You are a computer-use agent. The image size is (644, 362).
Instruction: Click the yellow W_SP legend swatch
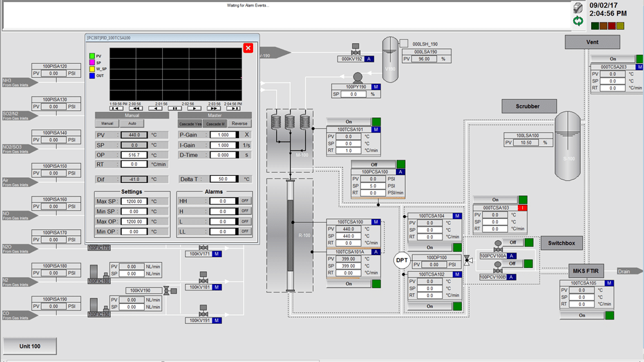pyautogui.click(x=92, y=69)
